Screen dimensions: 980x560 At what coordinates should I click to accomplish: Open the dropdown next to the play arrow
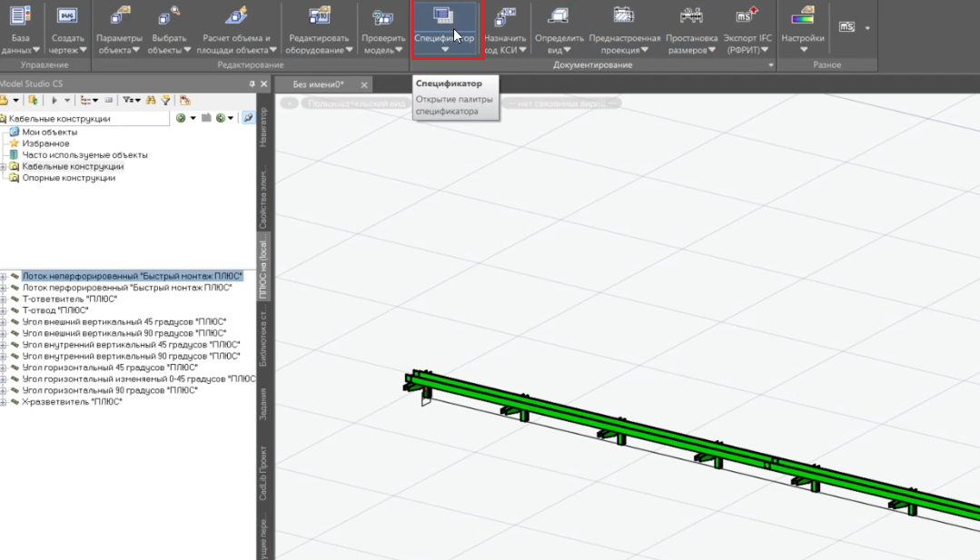click(67, 100)
